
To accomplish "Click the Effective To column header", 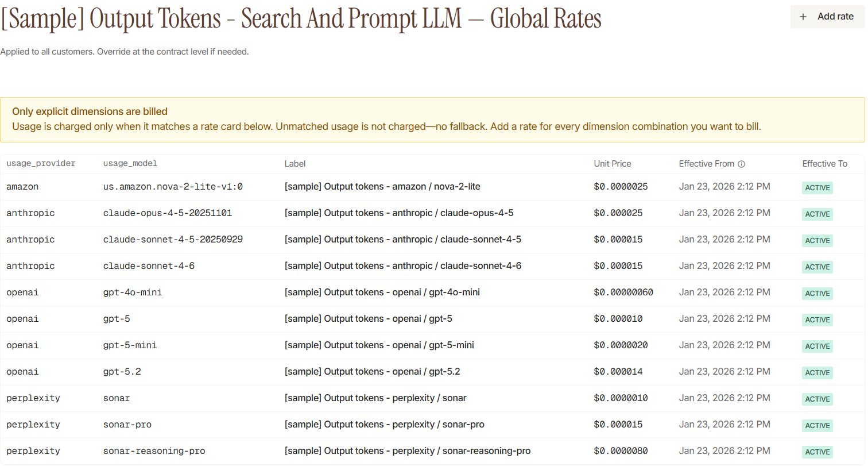I will [825, 164].
